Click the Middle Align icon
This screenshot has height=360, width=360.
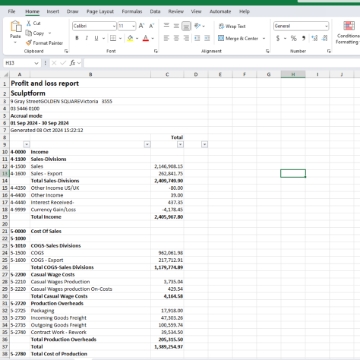click(176, 26)
